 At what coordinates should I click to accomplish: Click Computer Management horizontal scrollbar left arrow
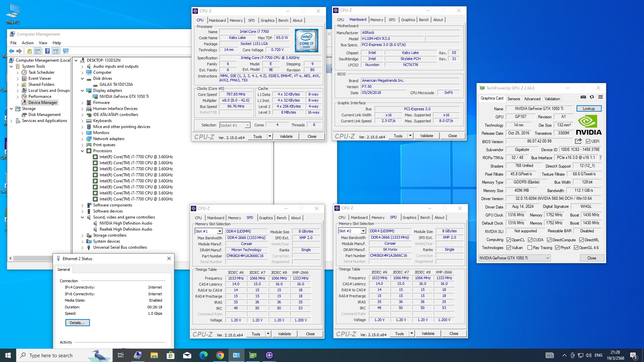[x=10, y=258]
